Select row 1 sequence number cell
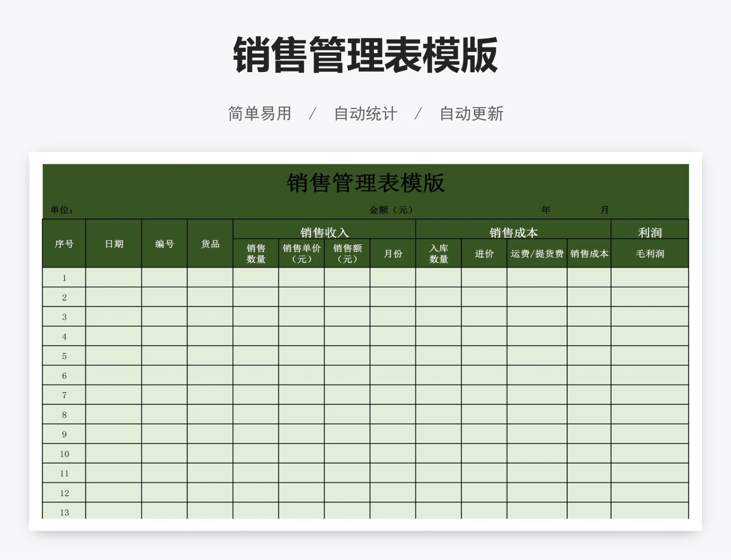The width and height of the screenshot is (731, 560). click(x=64, y=278)
